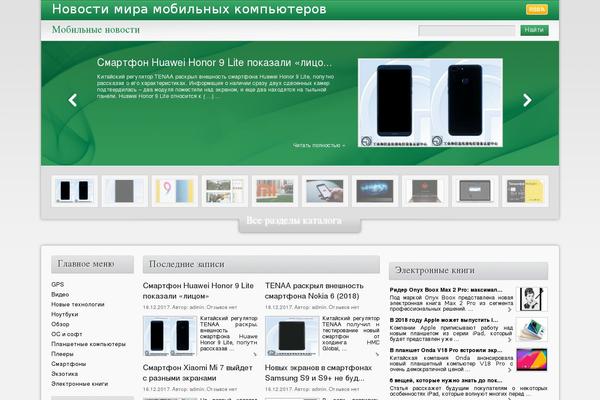The width and height of the screenshot is (600, 400).
Task: Open the Samsung S9 и S9+ post title
Action: 318,373
